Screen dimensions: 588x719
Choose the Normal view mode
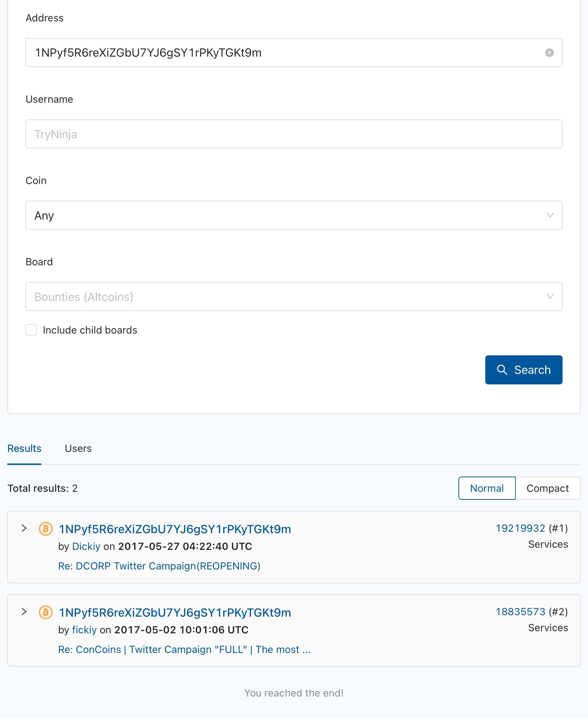point(487,488)
